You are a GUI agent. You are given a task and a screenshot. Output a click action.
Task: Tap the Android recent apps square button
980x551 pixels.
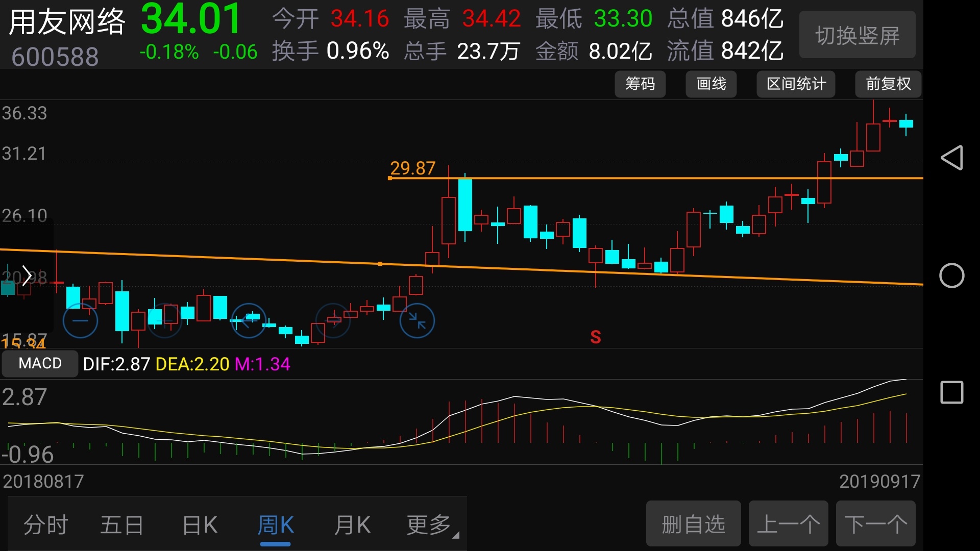click(x=952, y=393)
